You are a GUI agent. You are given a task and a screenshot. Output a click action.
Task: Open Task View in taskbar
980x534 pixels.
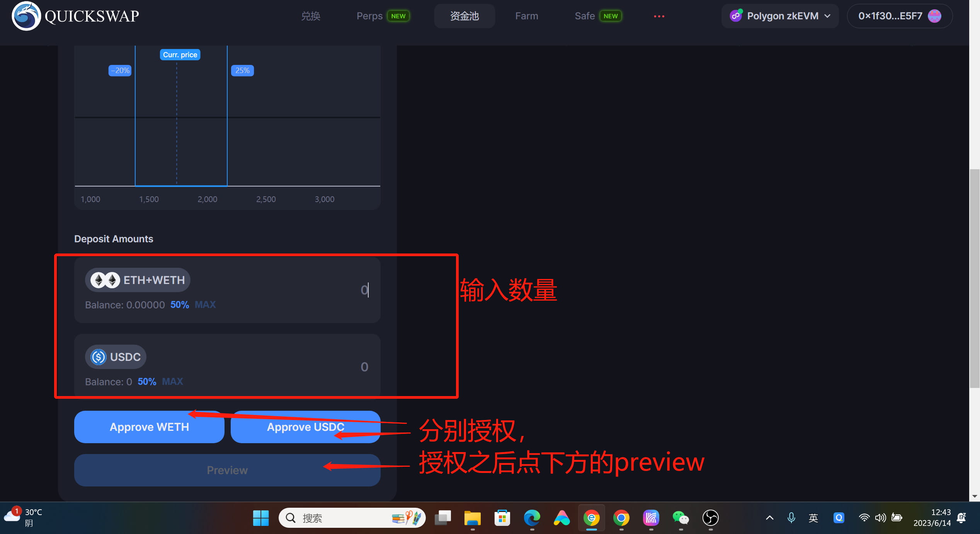(443, 518)
